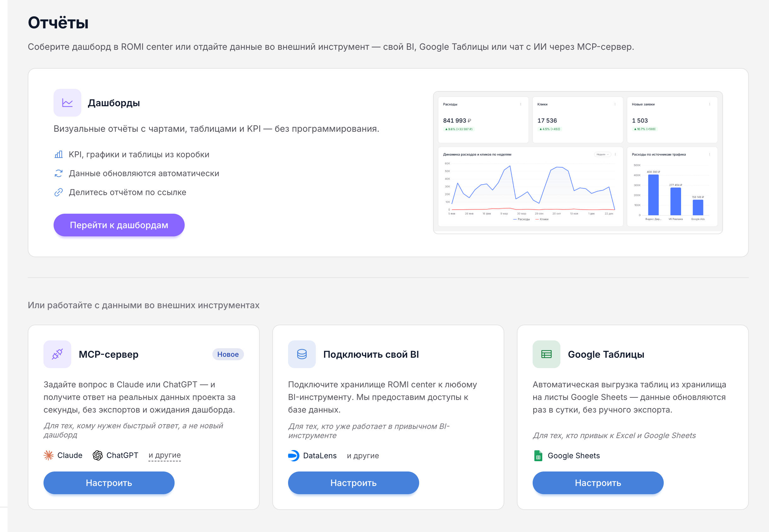Click the VK Реклама bar in the chart
This screenshot has width=769, height=532.
pyautogui.click(x=676, y=201)
